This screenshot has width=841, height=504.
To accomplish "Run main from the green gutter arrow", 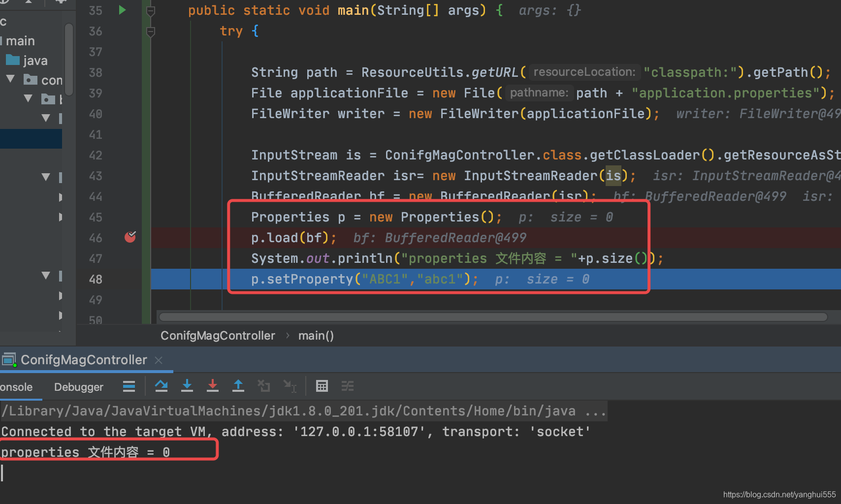I will (x=122, y=10).
